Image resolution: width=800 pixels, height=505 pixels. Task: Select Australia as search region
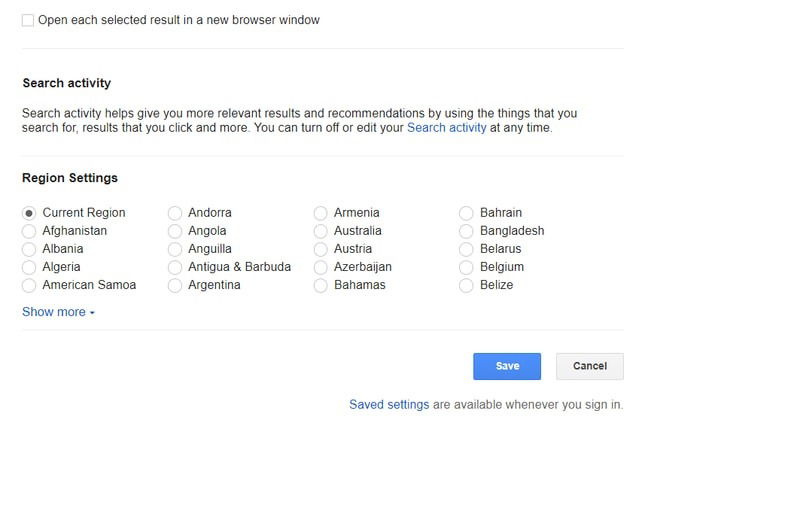coord(321,231)
